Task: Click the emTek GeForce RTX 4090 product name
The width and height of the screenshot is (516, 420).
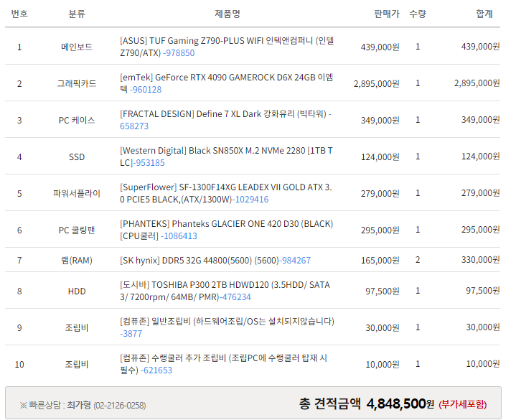Action: coord(226,83)
